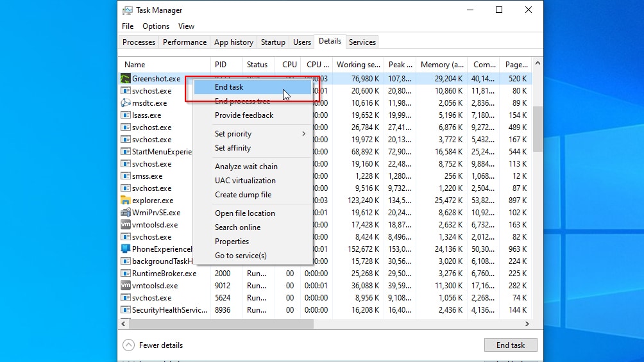Click the explorer.exe folder icon

126,201
